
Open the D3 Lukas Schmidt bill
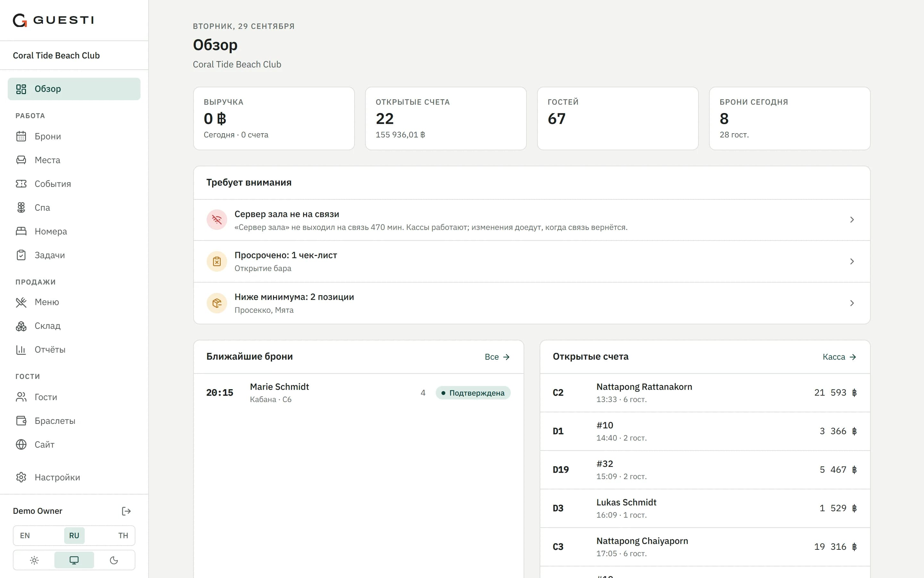pos(705,508)
